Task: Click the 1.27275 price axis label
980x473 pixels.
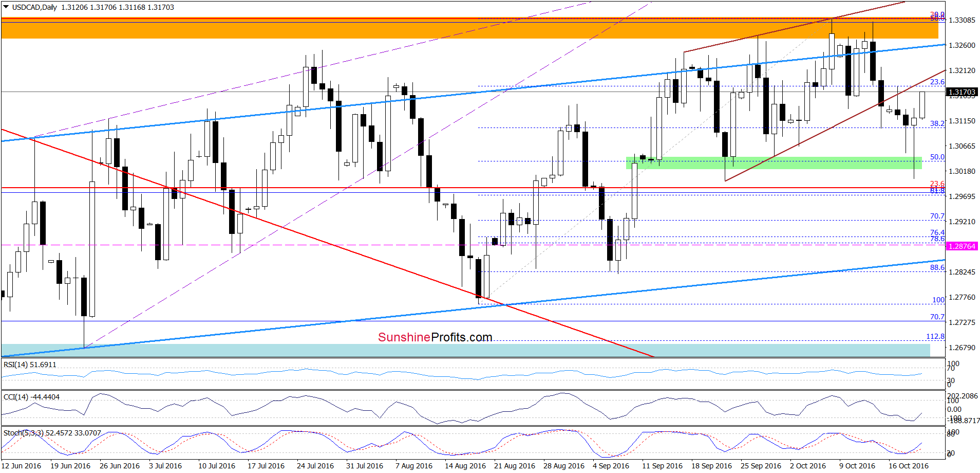Action: tap(962, 322)
